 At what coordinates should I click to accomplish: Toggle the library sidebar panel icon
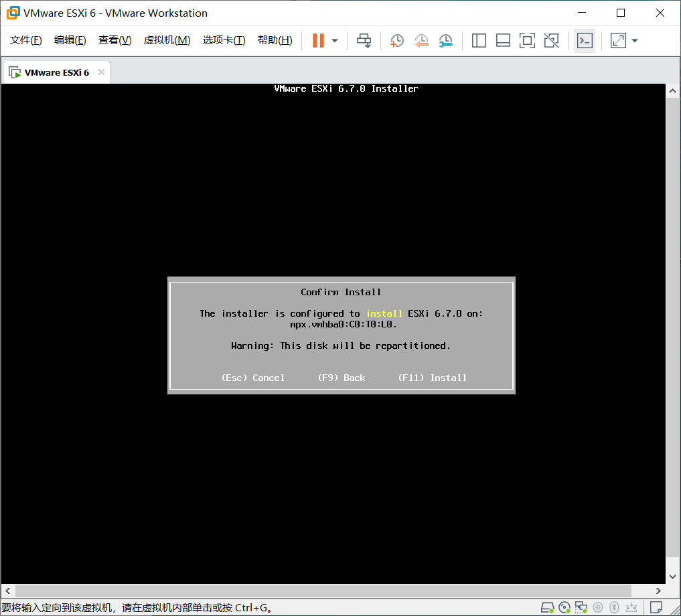pyautogui.click(x=479, y=41)
